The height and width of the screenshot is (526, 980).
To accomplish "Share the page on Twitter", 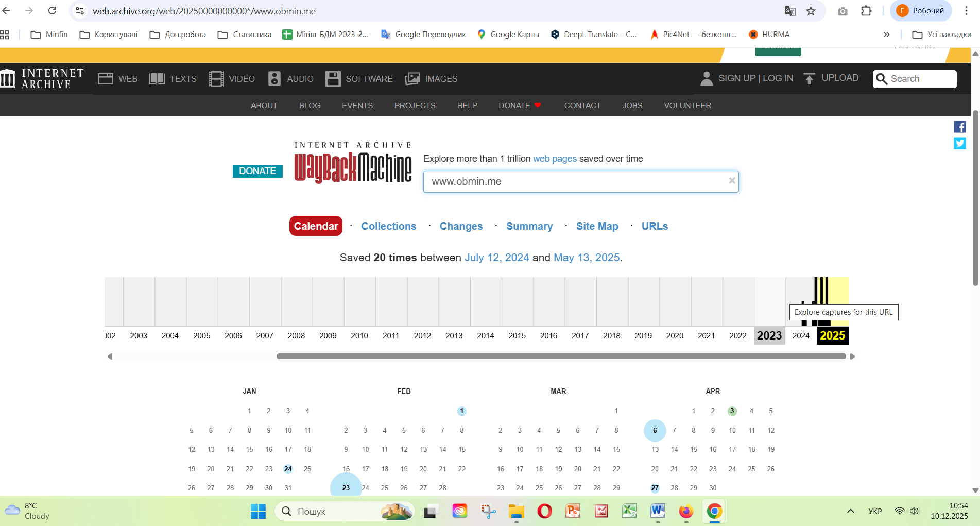I will pyautogui.click(x=960, y=143).
